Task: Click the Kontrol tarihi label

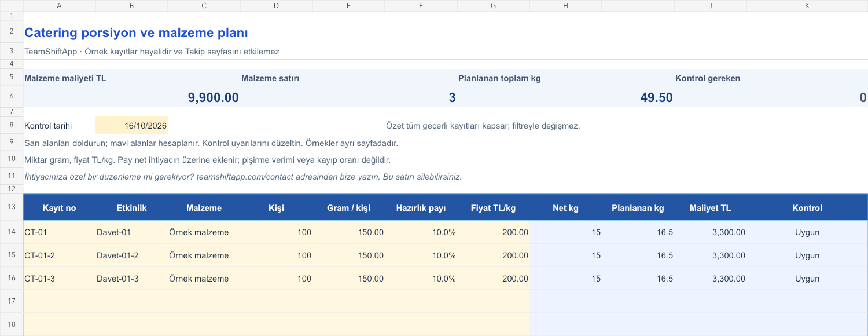Action: 48,126
